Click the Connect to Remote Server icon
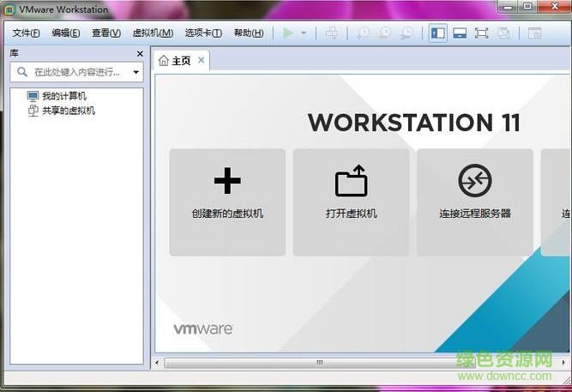 pos(474,181)
